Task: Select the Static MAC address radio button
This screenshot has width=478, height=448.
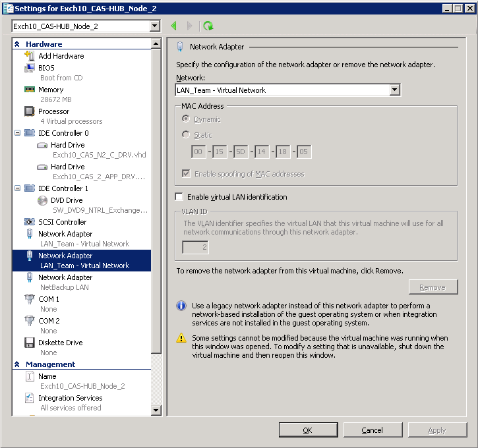Action: tap(186, 135)
